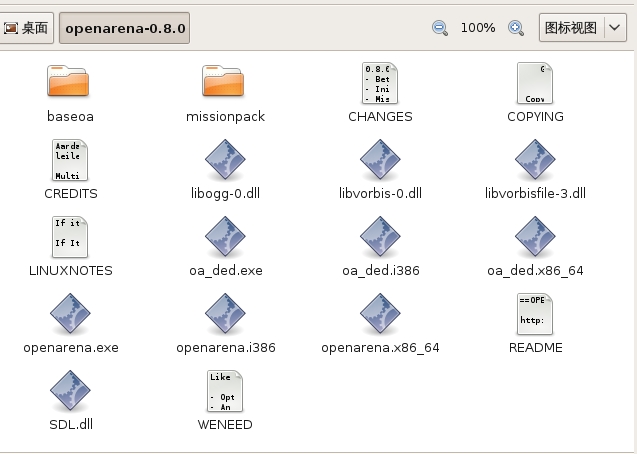This screenshot has width=637, height=454.
Task: Select the oa_ded.exe executable icon
Action: 225,236
